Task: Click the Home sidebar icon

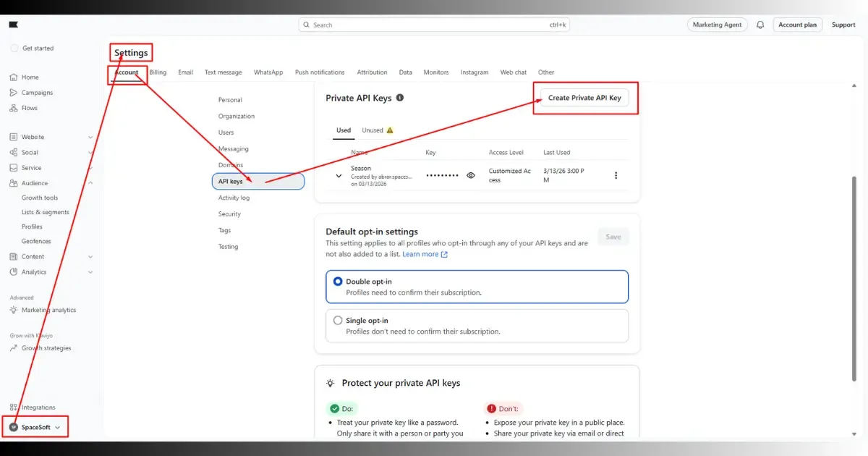Action: point(14,77)
